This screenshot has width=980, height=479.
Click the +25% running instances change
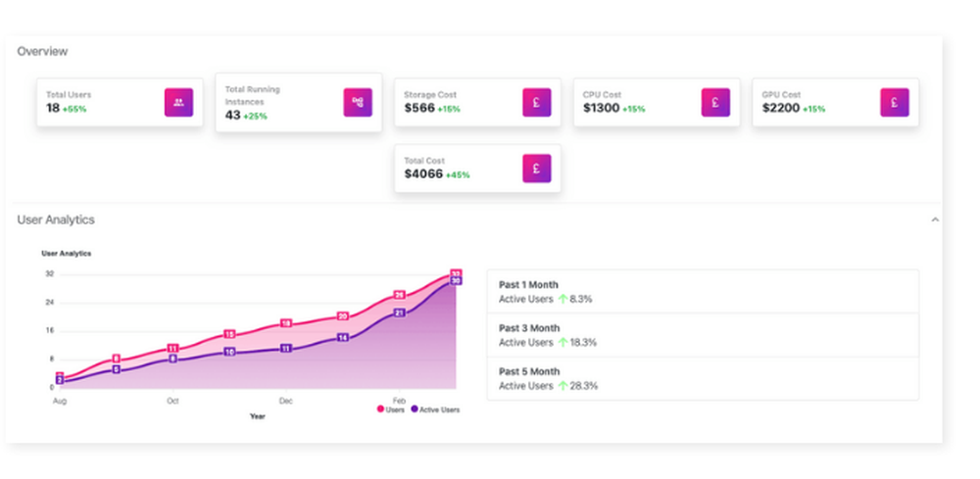click(255, 117)
